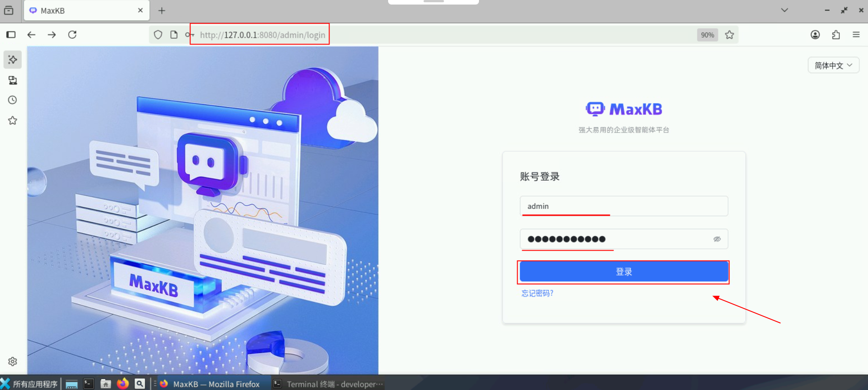Launch terminal from taskbar icon
Image resolution: width=868 pixels, height=390 pixels.
[89, 384]
